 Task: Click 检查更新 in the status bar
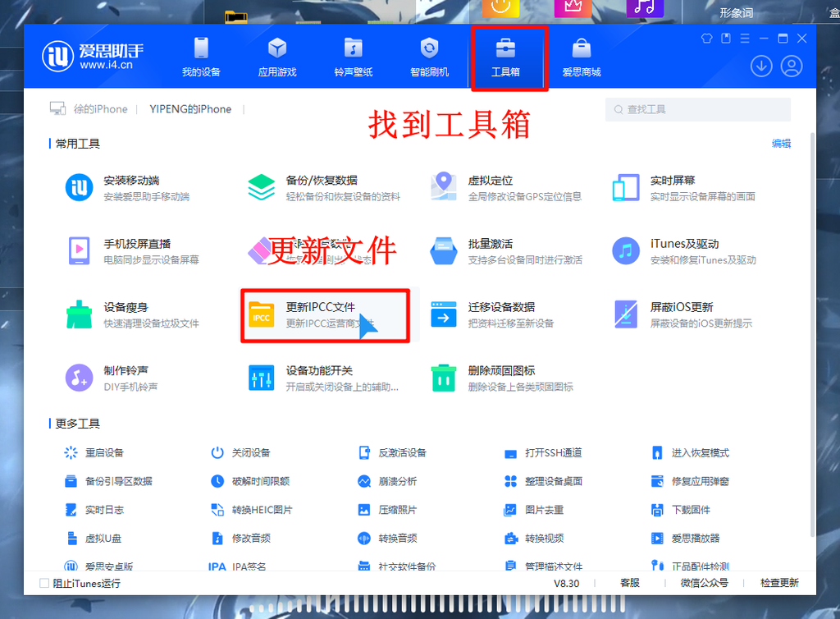[x=779, y=583]
